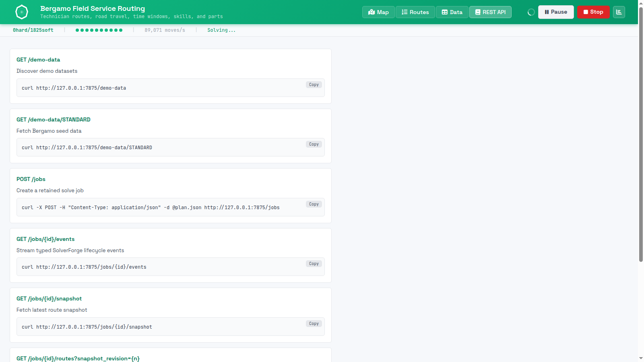The width and height of the screenshot is (644, 362).
Task: Click the scrollbar down arrow
Action: click(641, 358)
